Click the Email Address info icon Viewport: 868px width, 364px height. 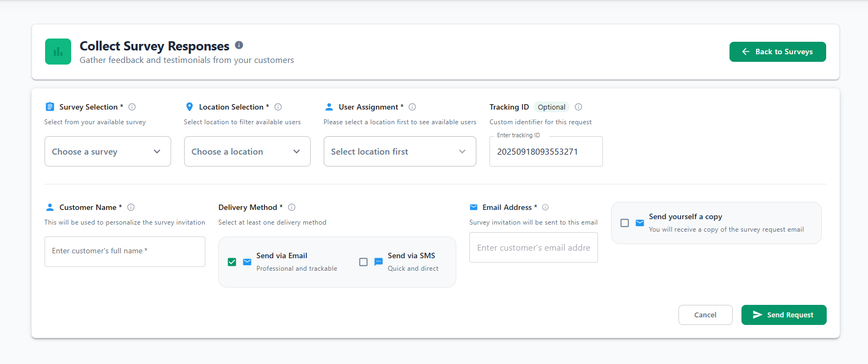click(545, 207)
